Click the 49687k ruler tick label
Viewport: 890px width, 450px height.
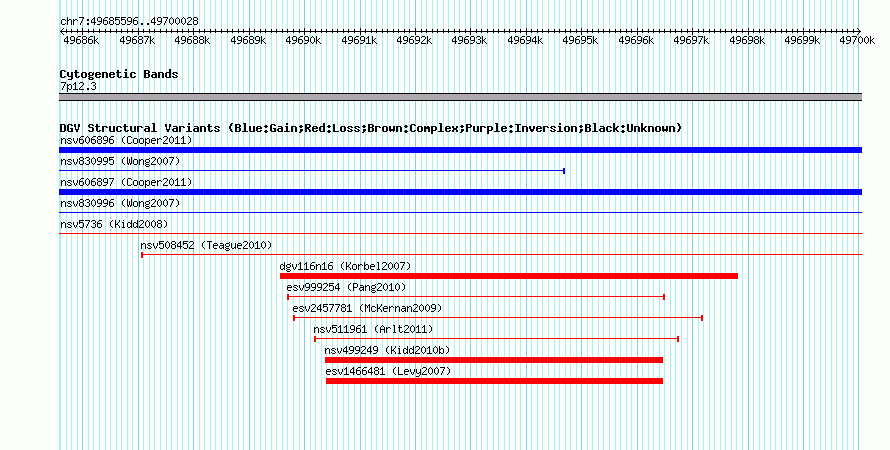click(137, 40)
